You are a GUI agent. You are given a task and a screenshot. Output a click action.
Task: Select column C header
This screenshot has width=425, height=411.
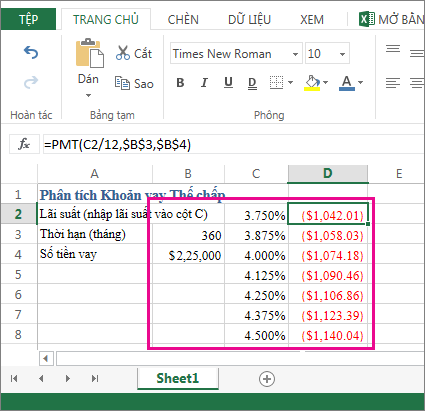click(x=256, y=174)
